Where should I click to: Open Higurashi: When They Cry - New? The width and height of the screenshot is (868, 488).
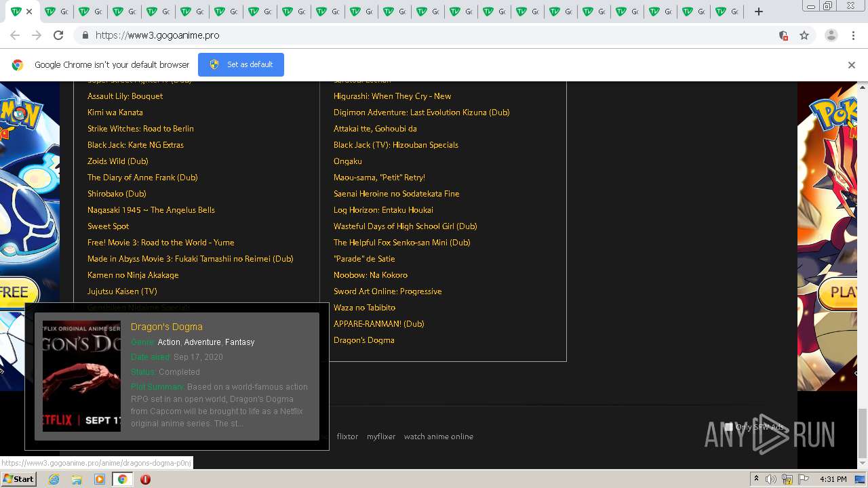pos(392,96)
